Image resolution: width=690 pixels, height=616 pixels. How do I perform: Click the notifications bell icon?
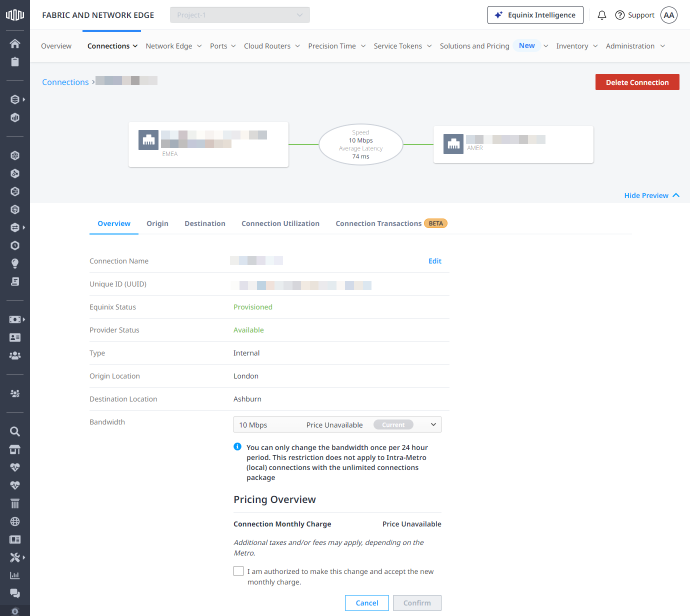[x=602, y=15]
